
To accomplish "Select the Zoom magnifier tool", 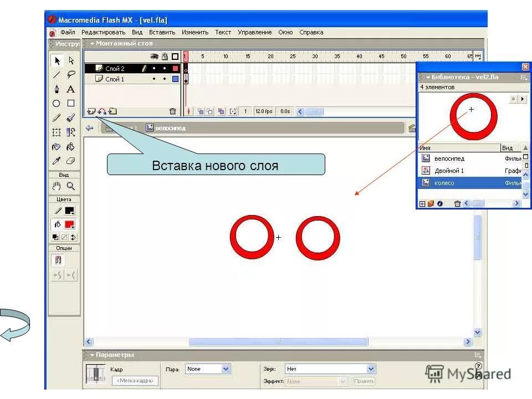I will coord(70,186).
